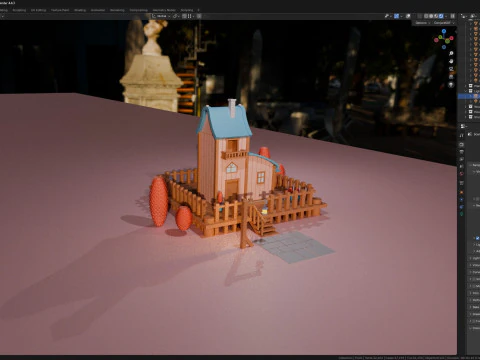The width and height of the screenshot is (480, 360).
Task: Open the Geometry Nodes workspace tab
Action: (164, 10)
